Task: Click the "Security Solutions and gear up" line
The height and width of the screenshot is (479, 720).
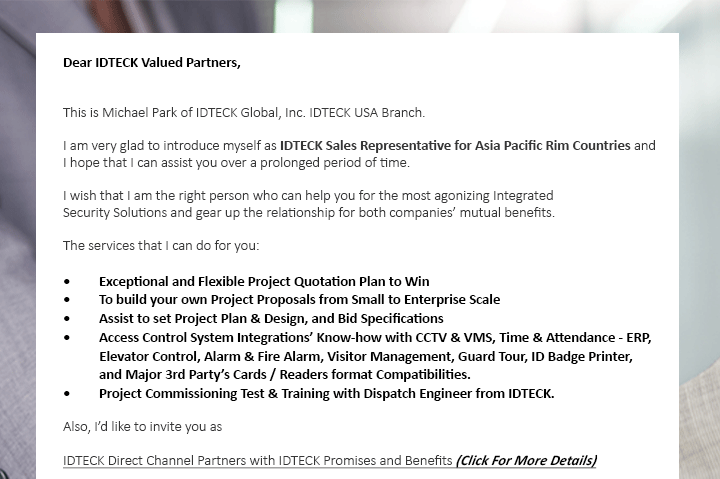Action: [x=309, y=213]
